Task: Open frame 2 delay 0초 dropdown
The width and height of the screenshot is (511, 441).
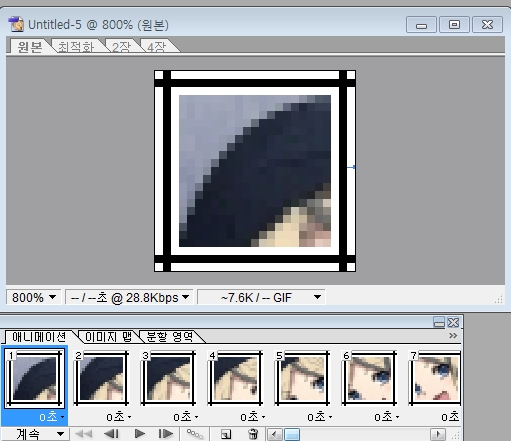Action: point(119,417)
